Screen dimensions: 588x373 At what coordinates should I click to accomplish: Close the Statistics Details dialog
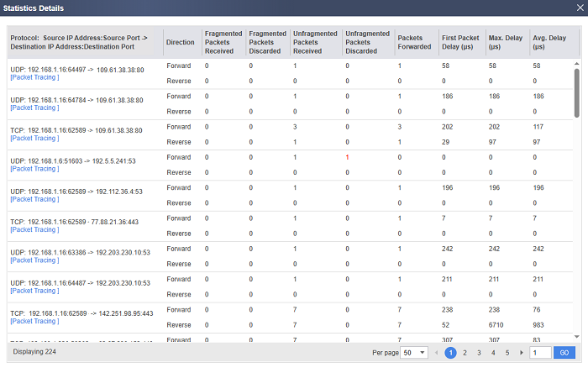580,8
